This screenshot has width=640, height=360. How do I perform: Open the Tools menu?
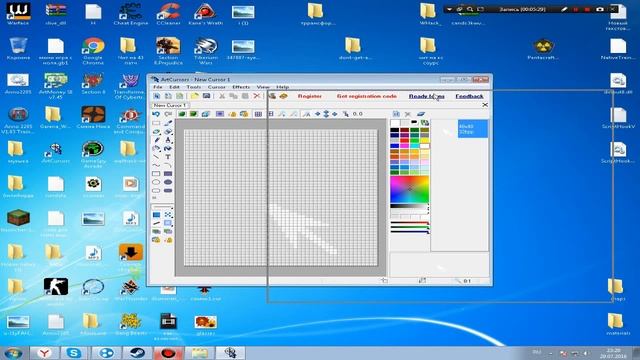point(193,87)
